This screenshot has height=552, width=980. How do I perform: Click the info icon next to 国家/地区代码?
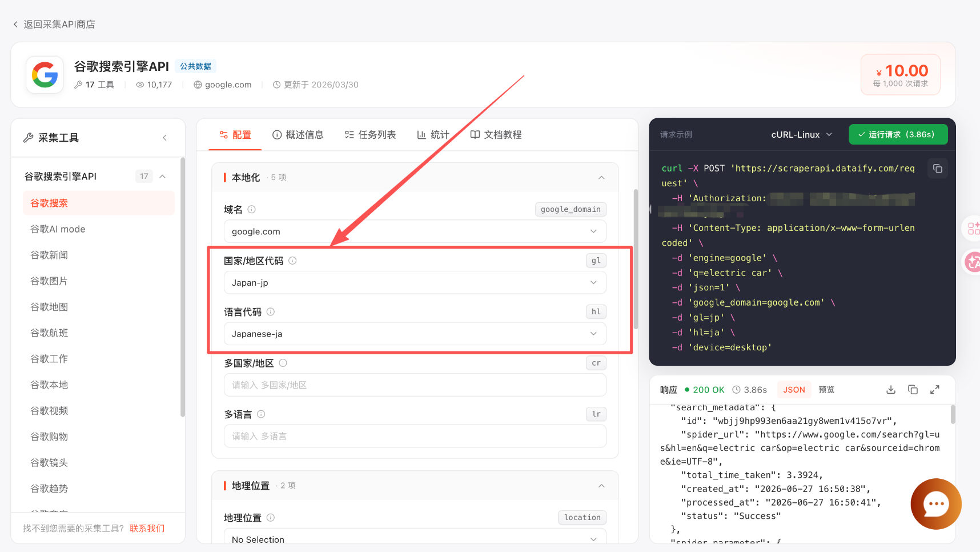292,261
